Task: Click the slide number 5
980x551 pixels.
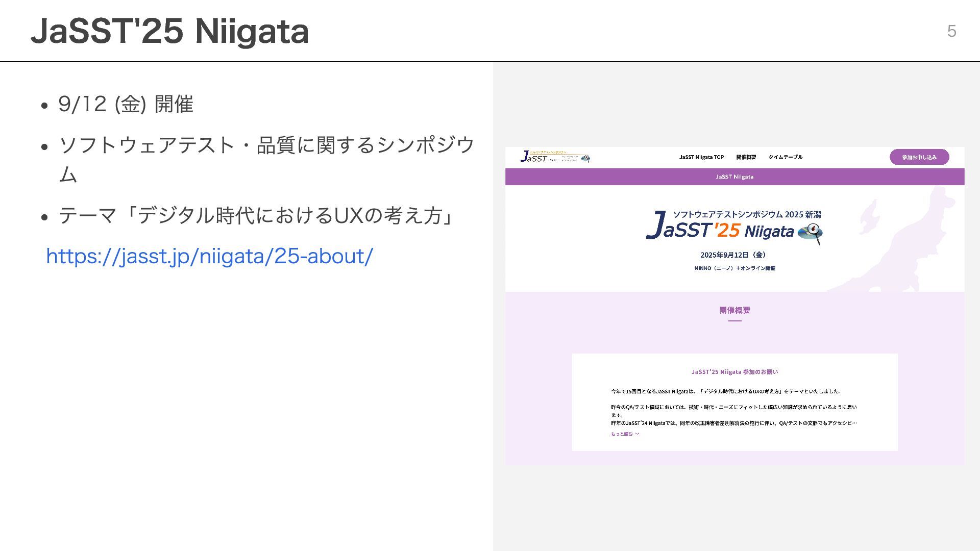Action: (x=951, y=31)
